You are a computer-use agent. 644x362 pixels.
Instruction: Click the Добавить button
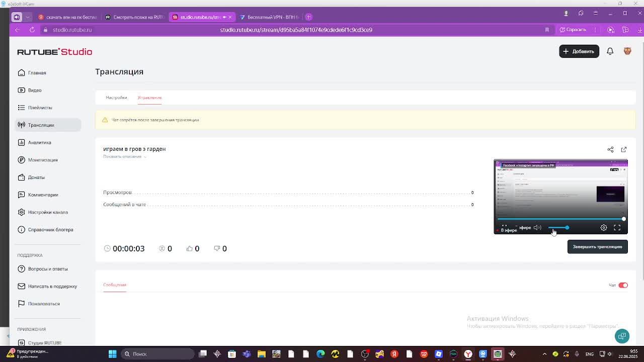coord(579,51)
